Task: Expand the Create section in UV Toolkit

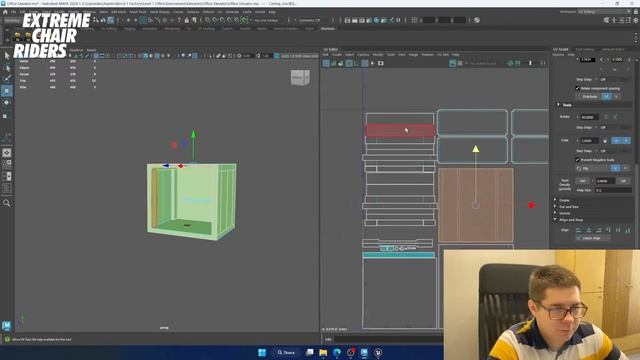Action: coord(556,200)
